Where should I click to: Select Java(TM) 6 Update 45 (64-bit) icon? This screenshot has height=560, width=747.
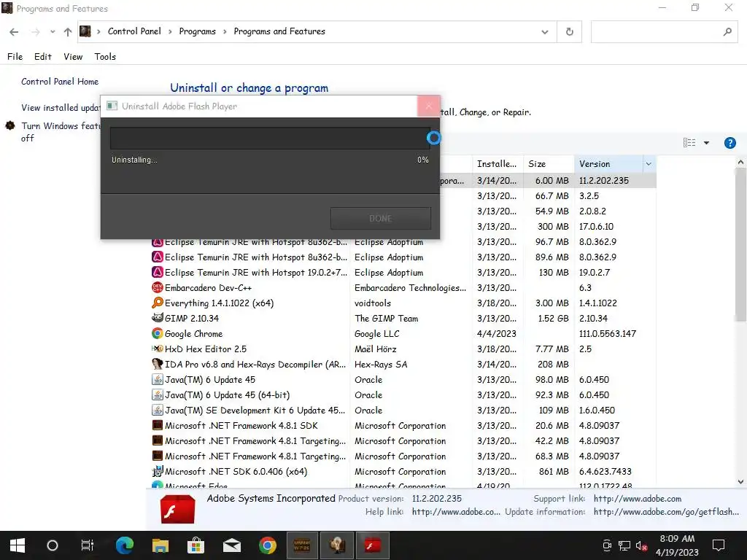(x=158, y=394)
